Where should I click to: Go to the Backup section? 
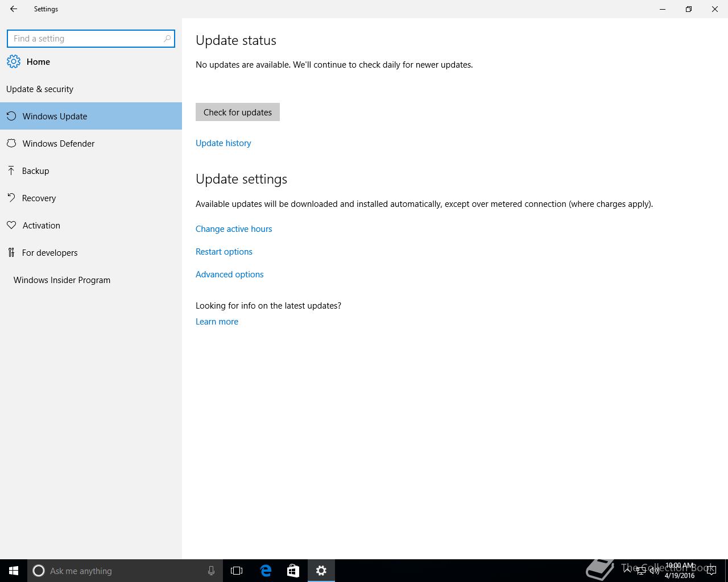click(x=91, y=171)
